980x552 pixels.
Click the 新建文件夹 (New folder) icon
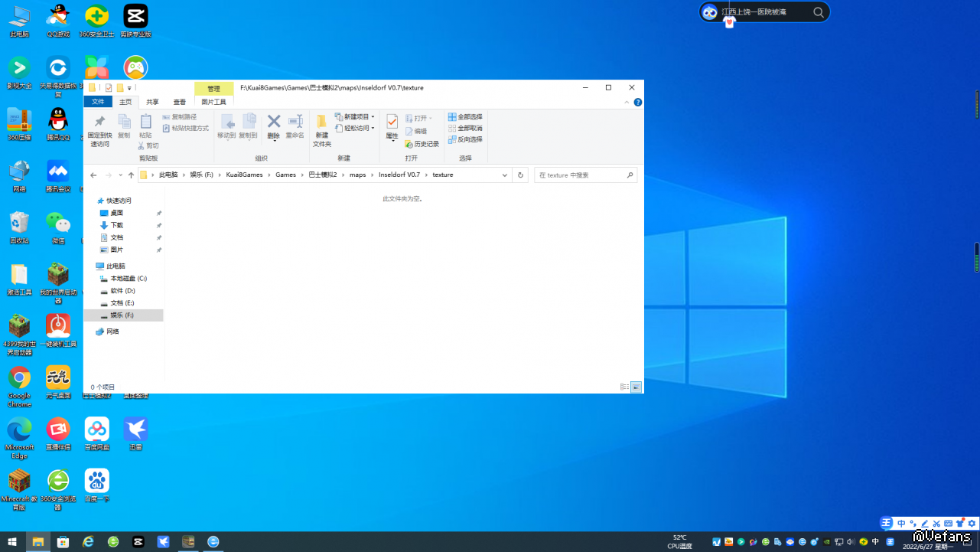point(321,122)
